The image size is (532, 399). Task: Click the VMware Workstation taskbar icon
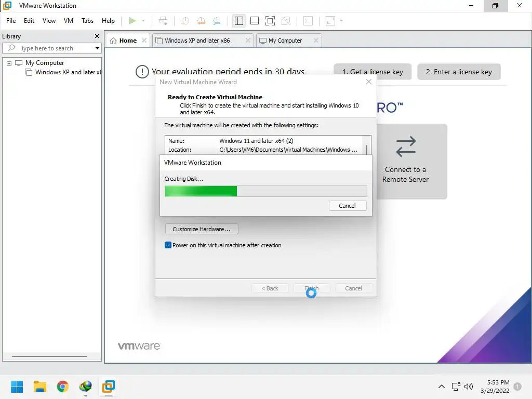109,387
